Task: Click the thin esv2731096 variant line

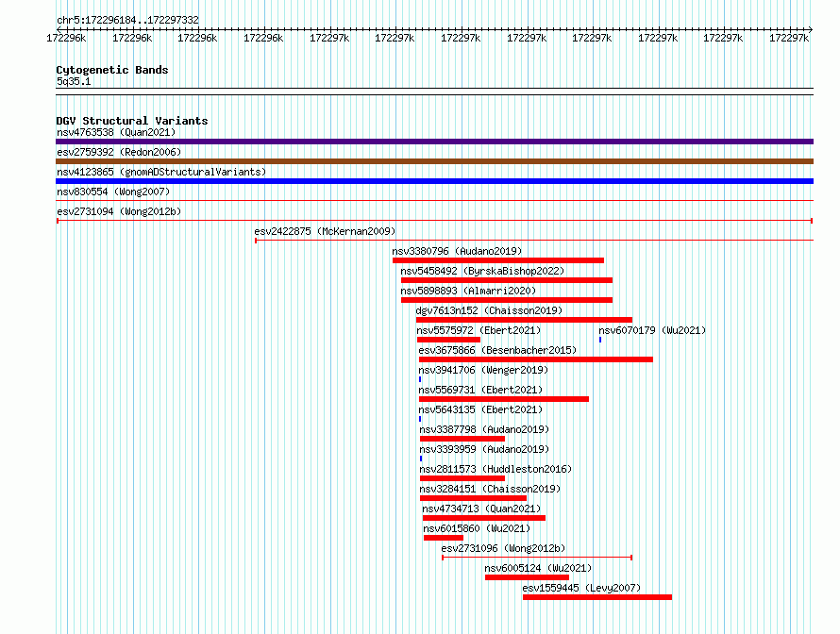Action: pyautogui.click(x=537, y=558)
